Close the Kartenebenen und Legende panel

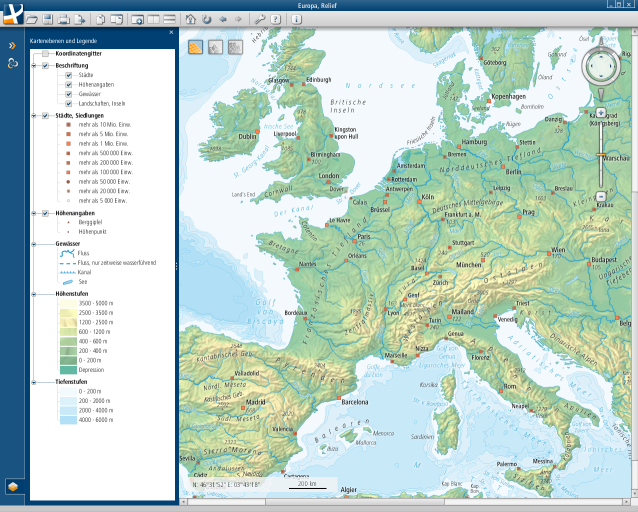tap(171, 32)
